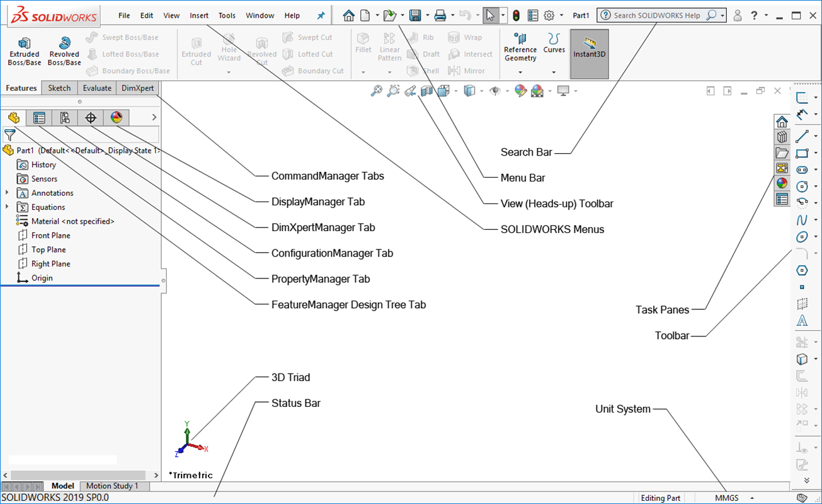The image size is (822, 504).
Task: Open SOLIDWORKS Resources task pane tab
Action: pos(782,122)
